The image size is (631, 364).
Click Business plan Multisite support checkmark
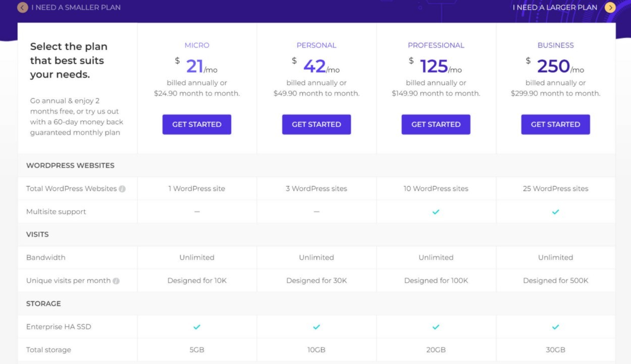(x=555, y=212)
